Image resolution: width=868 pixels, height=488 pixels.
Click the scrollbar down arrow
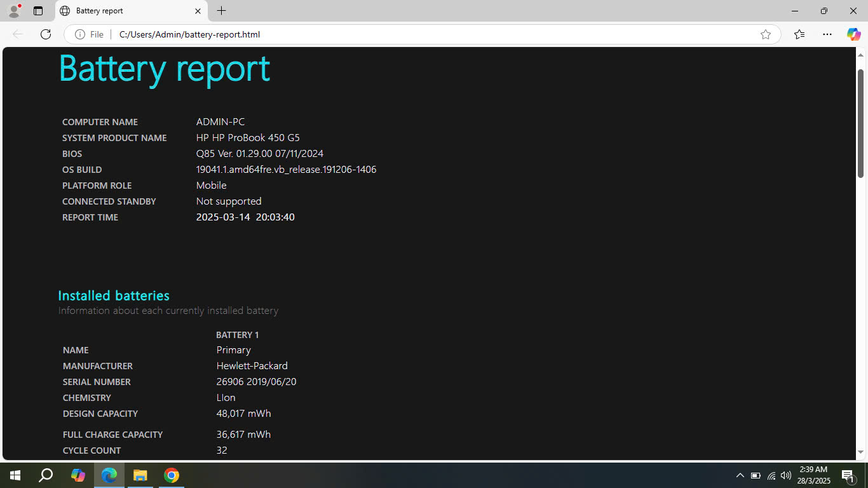(x=861, y=452)
